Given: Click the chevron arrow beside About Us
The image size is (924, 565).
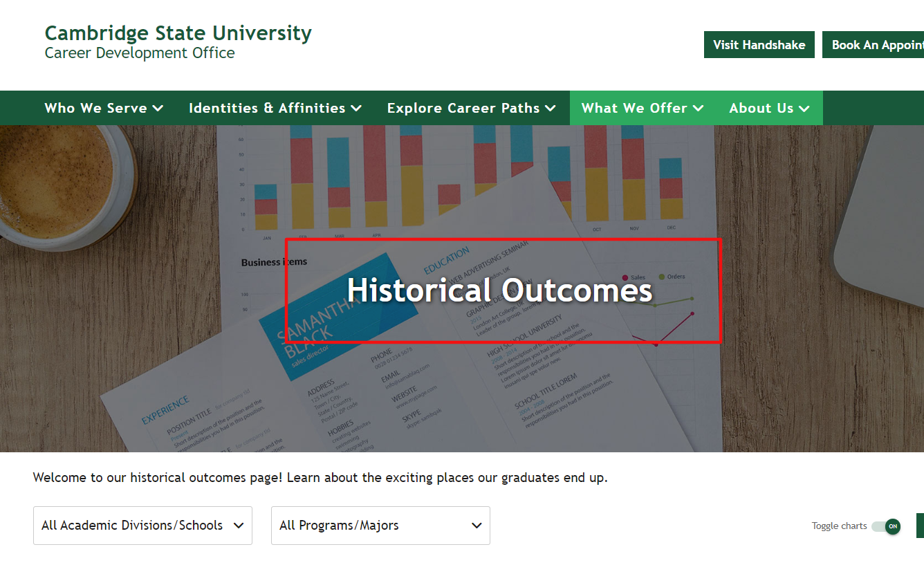Looking at the screenshot, I should (x=804, y=109).
